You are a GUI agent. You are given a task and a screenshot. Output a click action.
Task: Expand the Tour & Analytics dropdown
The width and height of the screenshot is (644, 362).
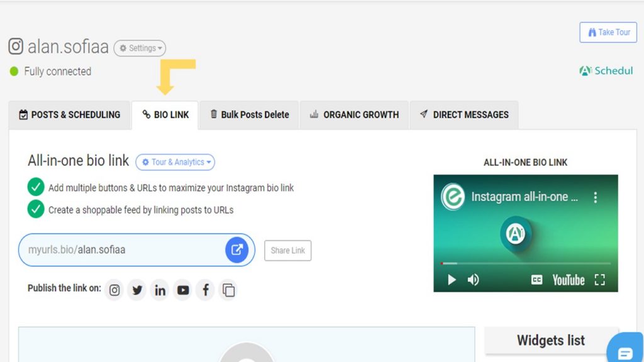pyautogui.click(x=175, y=162)
